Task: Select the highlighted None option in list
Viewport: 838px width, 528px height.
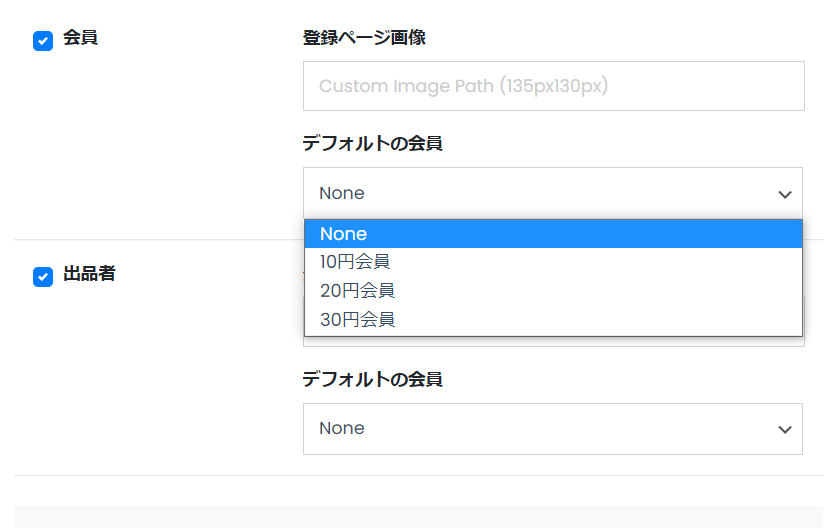Action: tap(553, 234)
